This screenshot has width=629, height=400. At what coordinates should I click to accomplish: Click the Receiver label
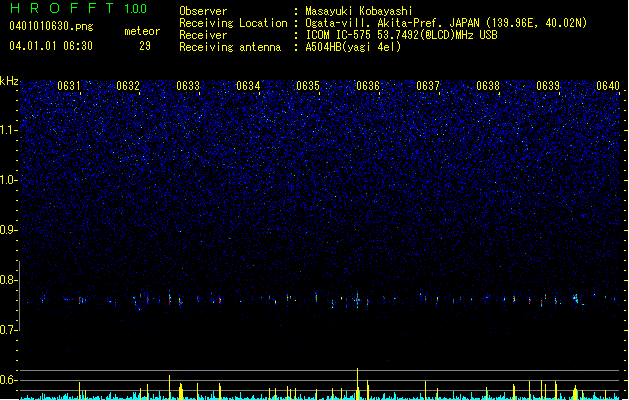point(203,35)
